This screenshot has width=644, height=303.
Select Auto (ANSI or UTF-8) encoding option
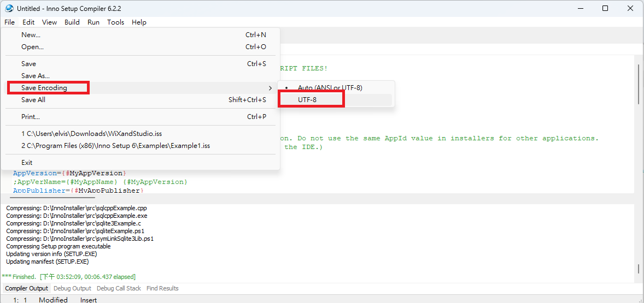point(330,87)
